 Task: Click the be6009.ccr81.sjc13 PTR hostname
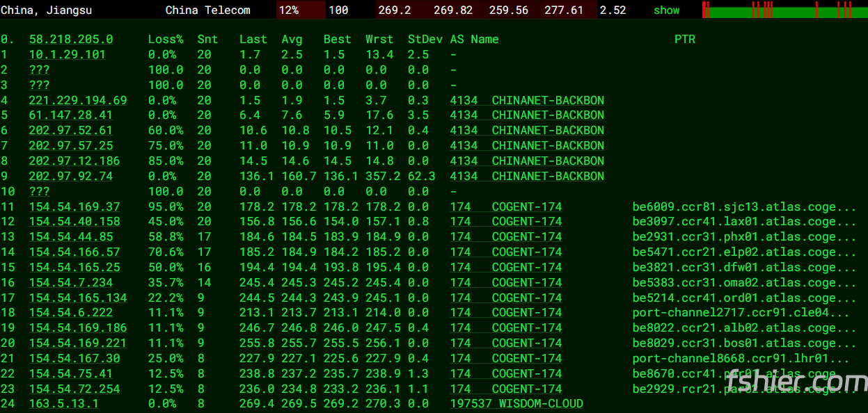743,207
